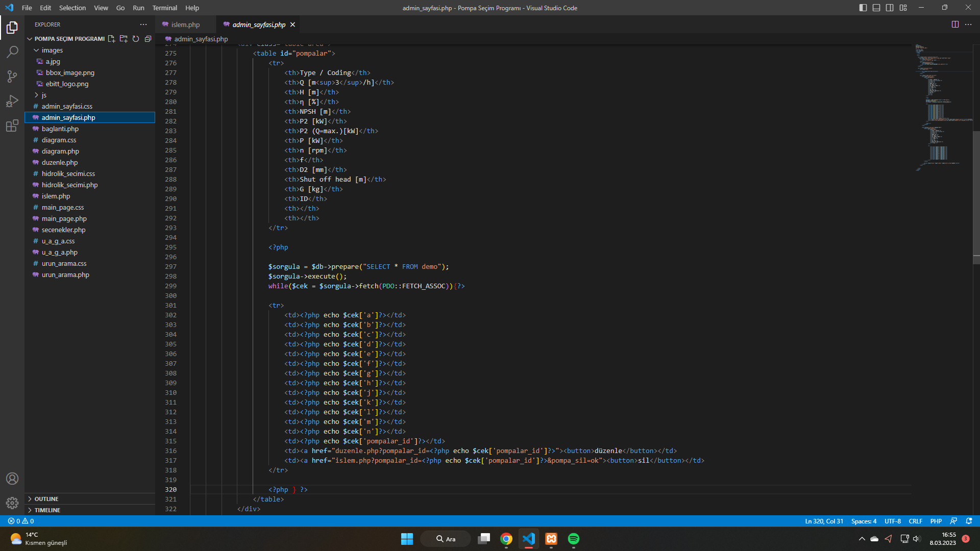Click the New File icon in Explorer
Viewport: 980px width, 551px height.
(x=111, y=39)
